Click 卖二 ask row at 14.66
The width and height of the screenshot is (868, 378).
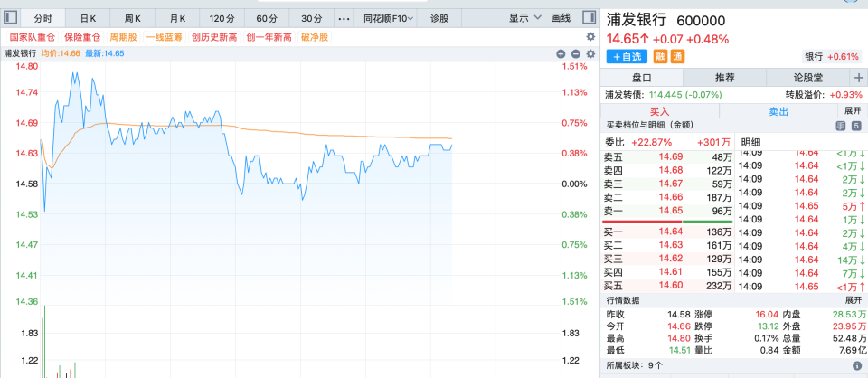click(x=667, y=197)
